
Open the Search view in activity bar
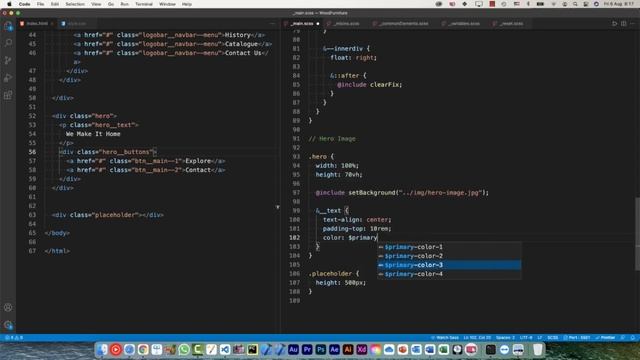pyautogui.click(x=8, y=43)
